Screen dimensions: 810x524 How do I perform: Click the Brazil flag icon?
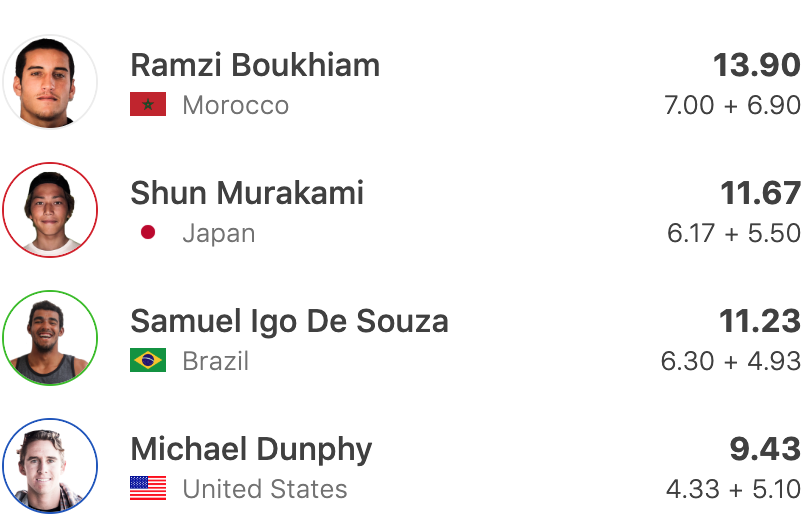[148, 361]
